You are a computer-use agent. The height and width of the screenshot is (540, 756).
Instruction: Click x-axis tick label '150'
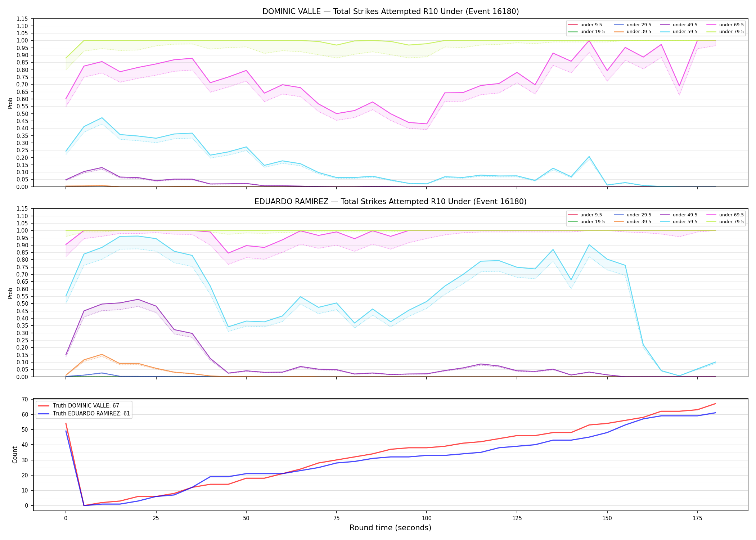pos(607,518)
